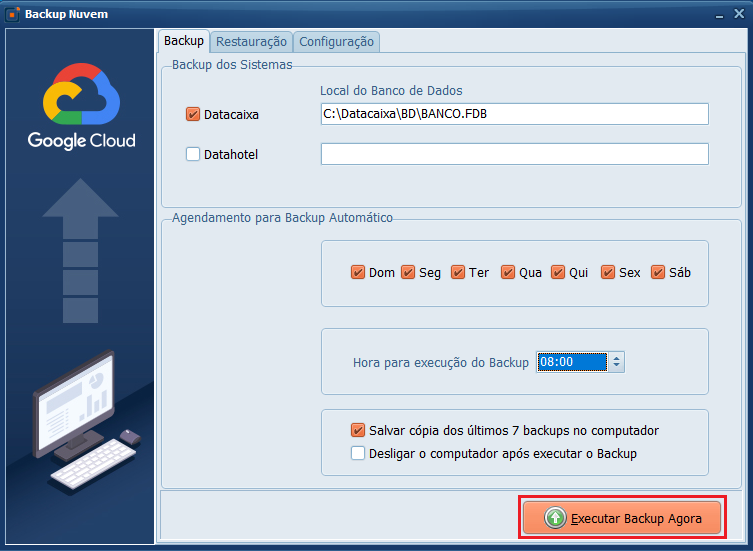
Task: Minimize the Backup Nuvem window
Action: (719, 15)
